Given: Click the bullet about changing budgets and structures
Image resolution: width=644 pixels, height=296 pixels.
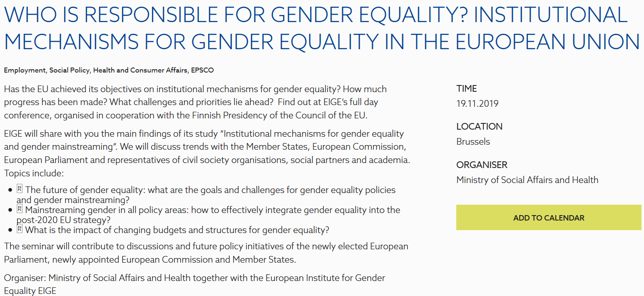Looking at the screenshot, I should [177, 230].
